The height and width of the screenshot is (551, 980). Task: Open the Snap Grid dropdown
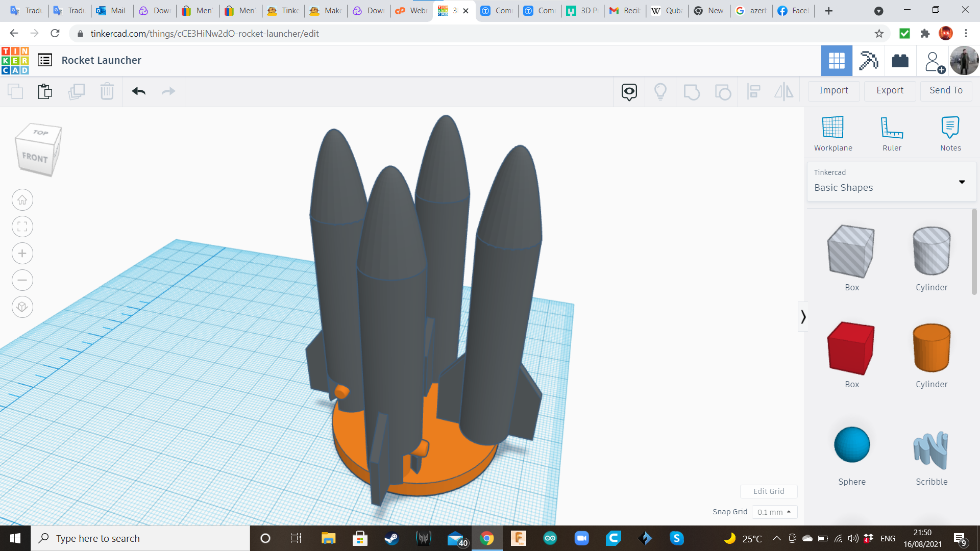point(774,512)
